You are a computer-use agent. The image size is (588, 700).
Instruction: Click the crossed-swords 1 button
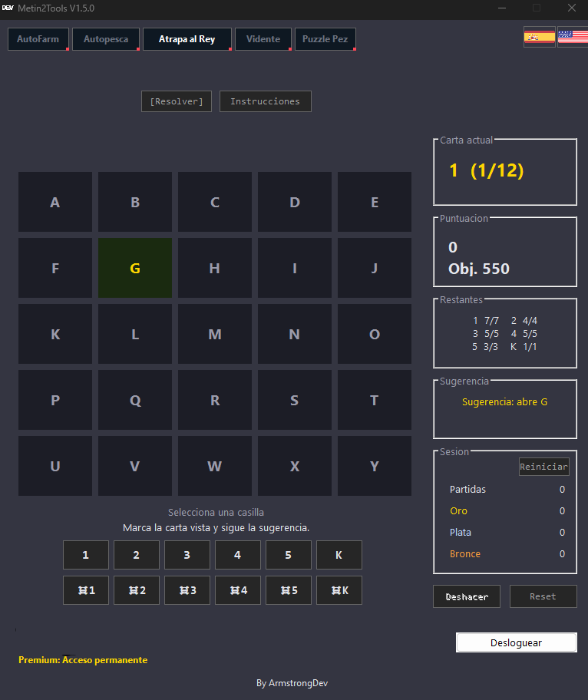(86, 590)
